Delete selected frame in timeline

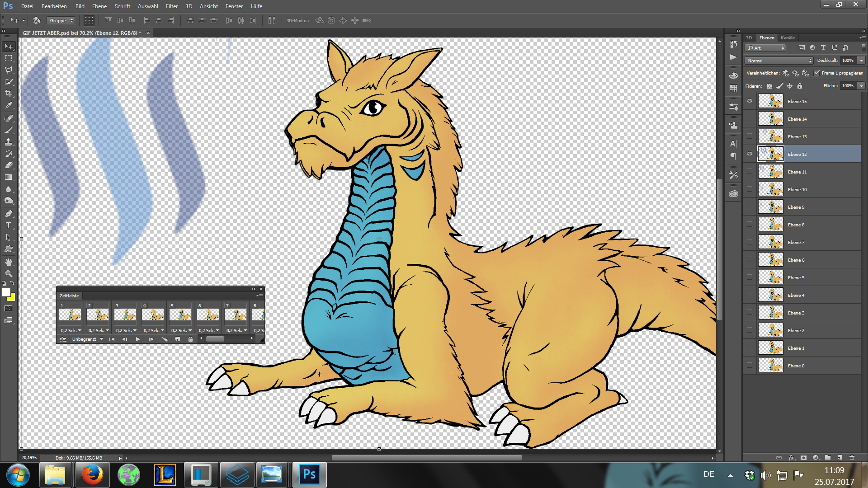190,339
